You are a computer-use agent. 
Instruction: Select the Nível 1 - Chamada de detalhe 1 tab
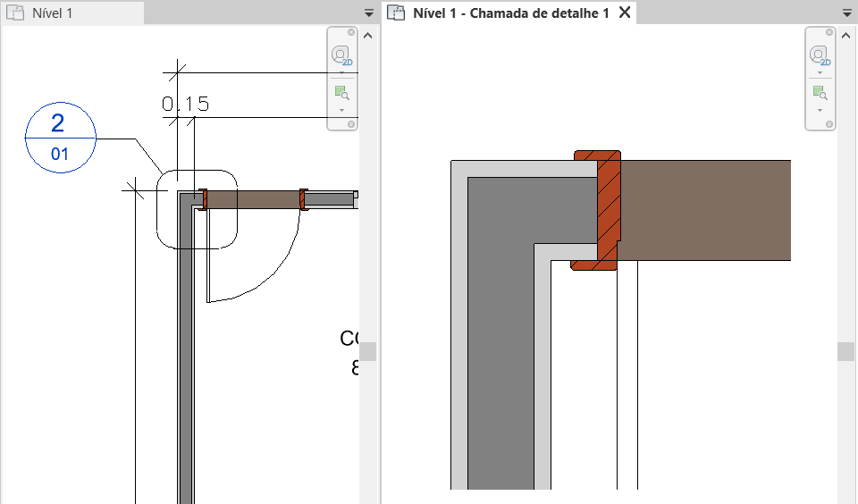[x=509, y=13]
